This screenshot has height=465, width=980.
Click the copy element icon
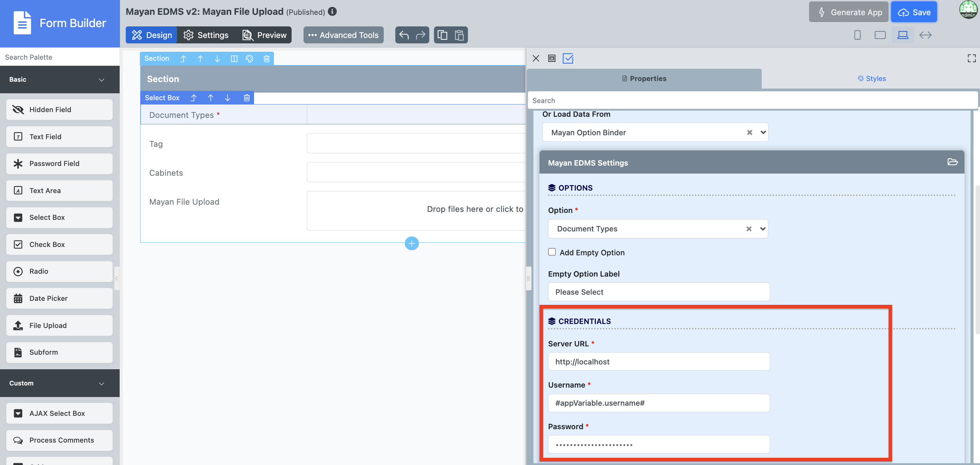pyautogui.click(x=442, y=35)
